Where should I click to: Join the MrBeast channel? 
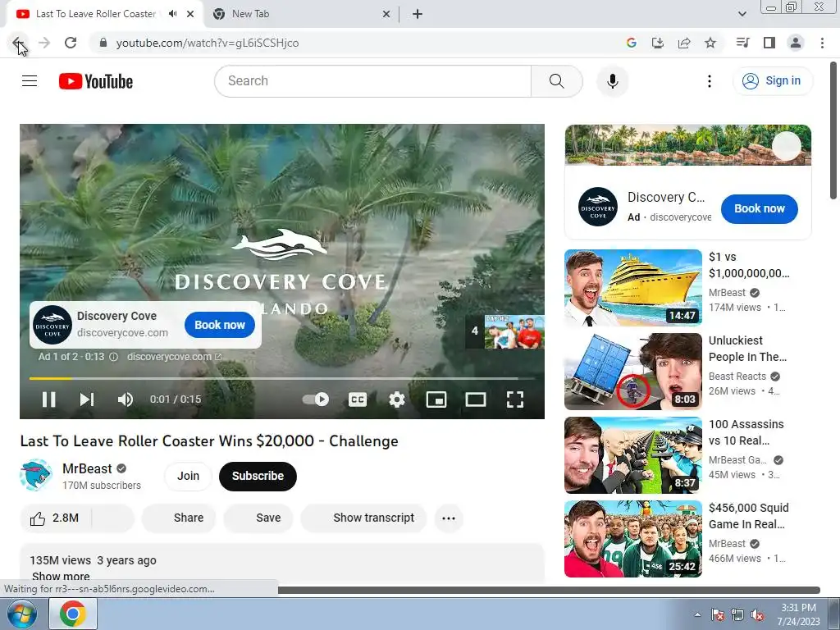188,476
